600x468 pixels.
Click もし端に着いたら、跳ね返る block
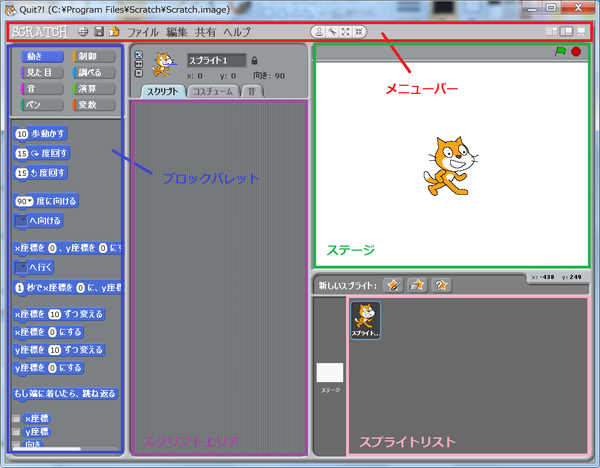[65, 393]
